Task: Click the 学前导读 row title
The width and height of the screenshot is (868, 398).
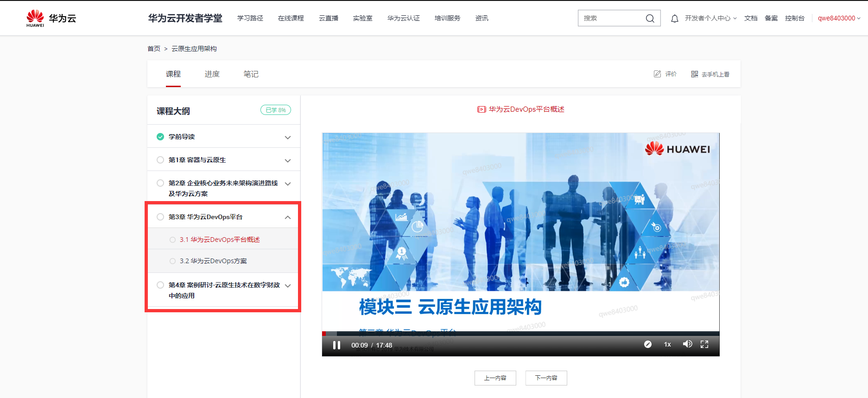Action: [x=182, y=137]
